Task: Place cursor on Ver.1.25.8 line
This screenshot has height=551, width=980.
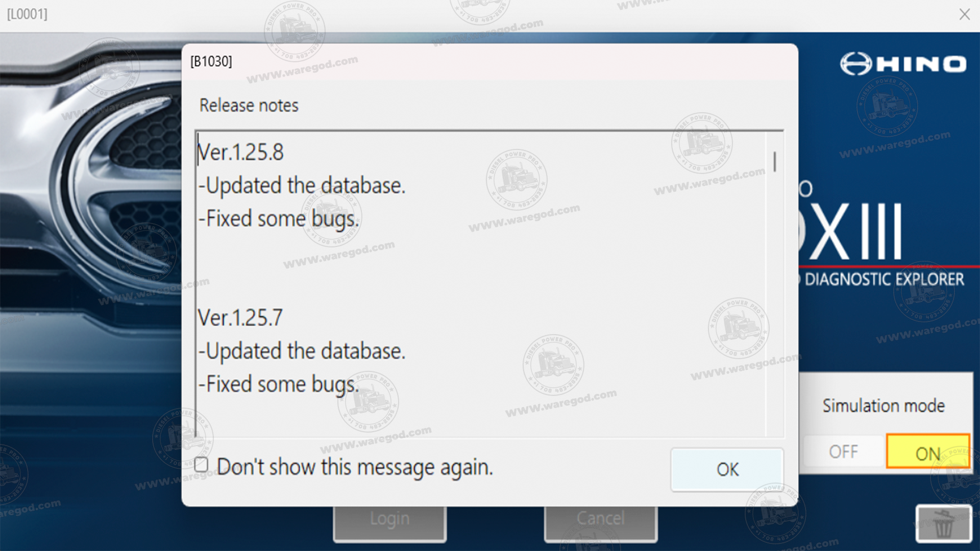Action: coord(240,152)
